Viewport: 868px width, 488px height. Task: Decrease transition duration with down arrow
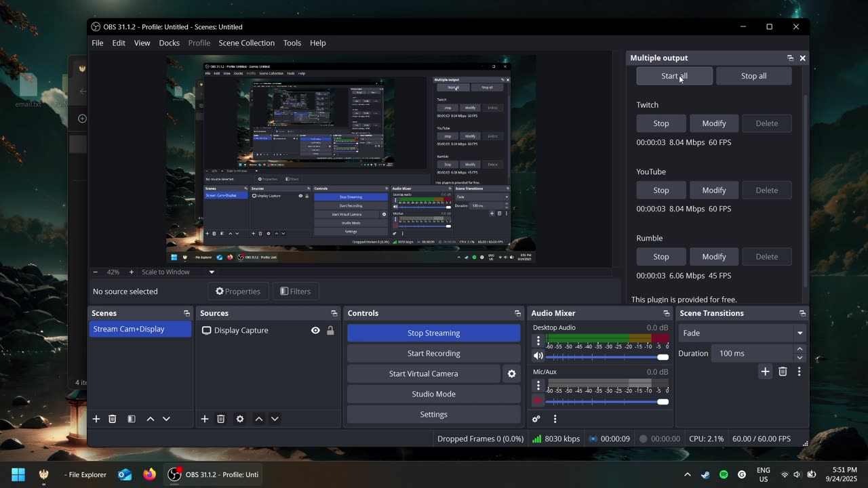click(800, 357)
